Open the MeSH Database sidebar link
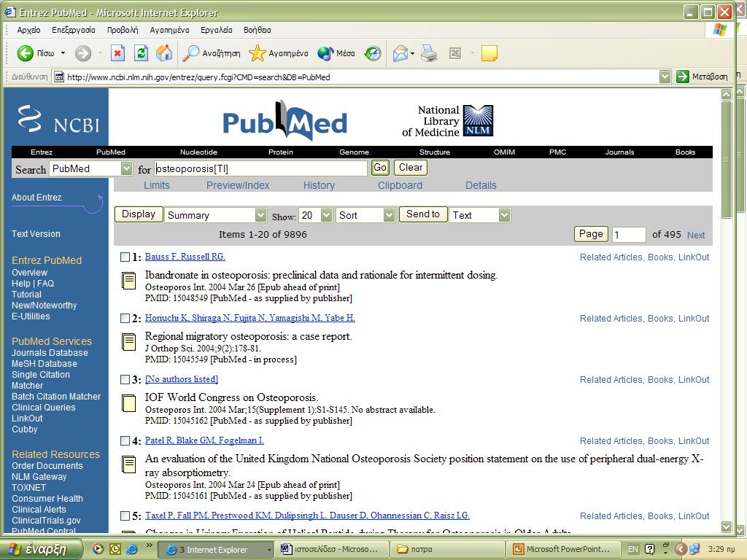This screenshot has width=747, height=560. [x=44, y=364]
